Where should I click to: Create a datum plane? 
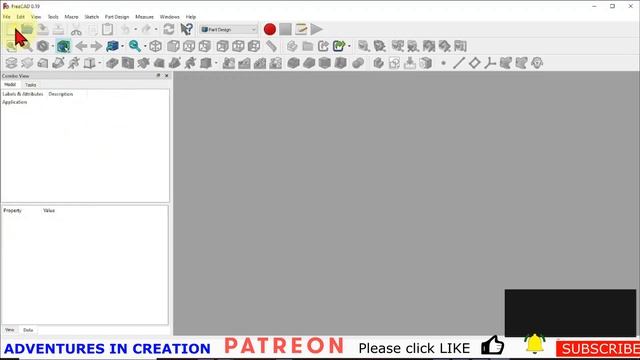pos(474,63)
